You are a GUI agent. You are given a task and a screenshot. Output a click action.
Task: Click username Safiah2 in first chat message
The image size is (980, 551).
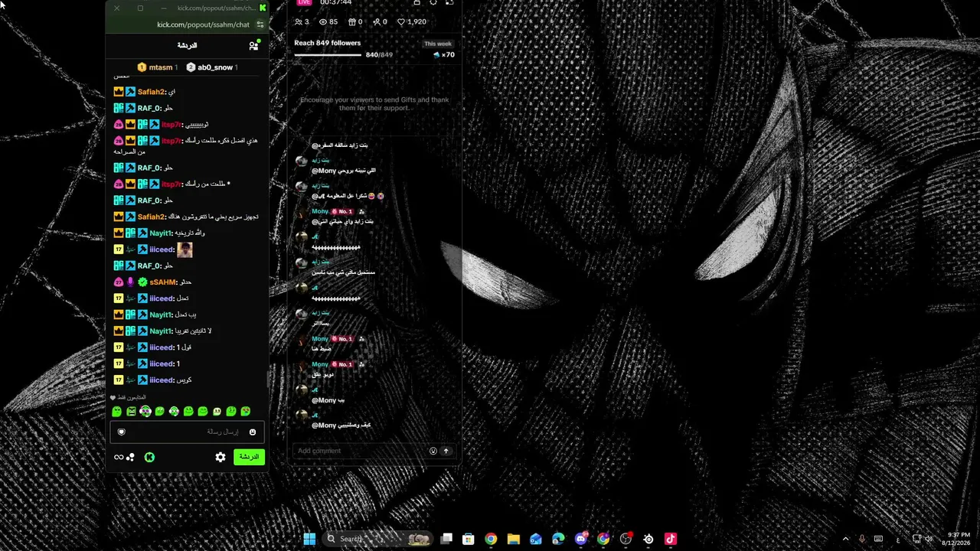[x=152, y=92]
